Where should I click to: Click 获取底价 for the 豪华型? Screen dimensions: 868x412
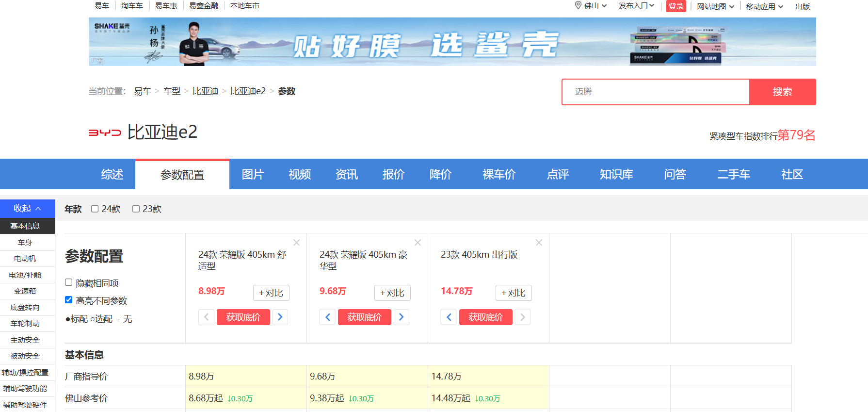click(x=365, y=317)
